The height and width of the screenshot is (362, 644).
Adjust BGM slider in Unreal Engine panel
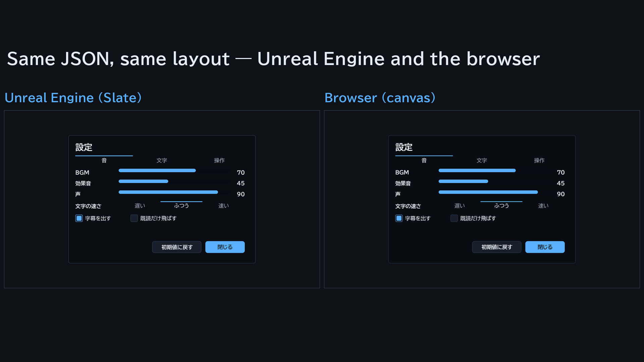(174, 171)
